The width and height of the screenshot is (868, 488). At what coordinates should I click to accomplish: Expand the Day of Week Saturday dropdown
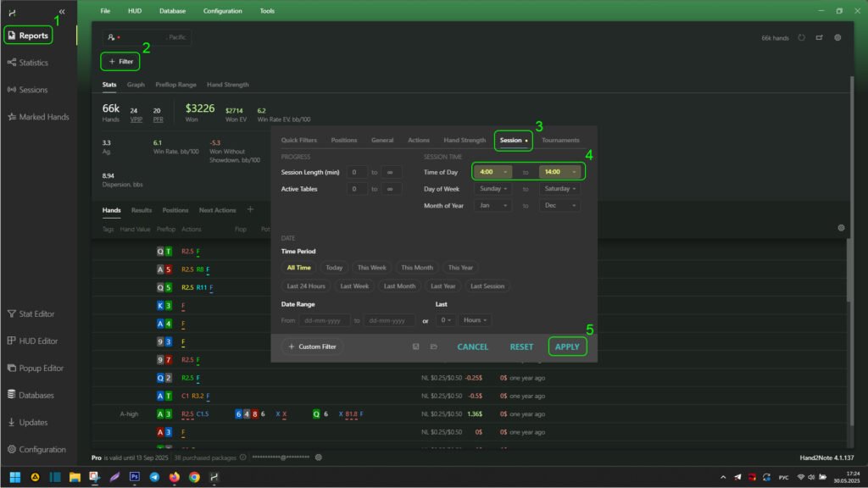pos(559,189)
